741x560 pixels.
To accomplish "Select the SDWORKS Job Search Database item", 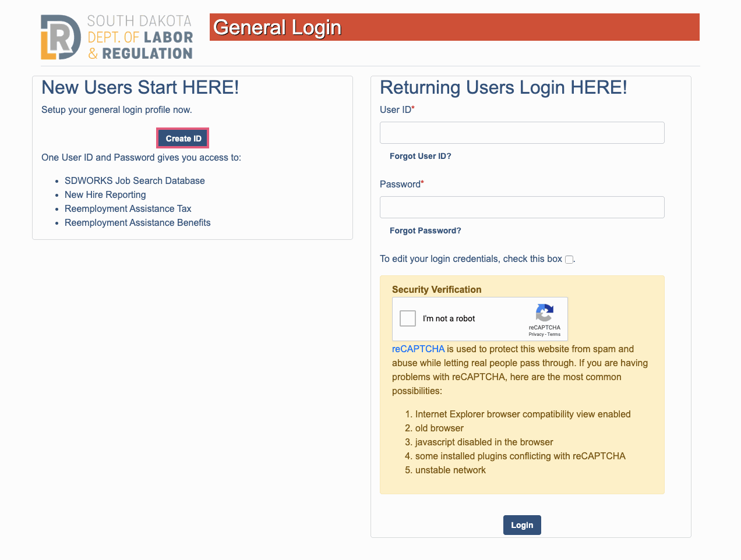I will (x=135, y=181).
